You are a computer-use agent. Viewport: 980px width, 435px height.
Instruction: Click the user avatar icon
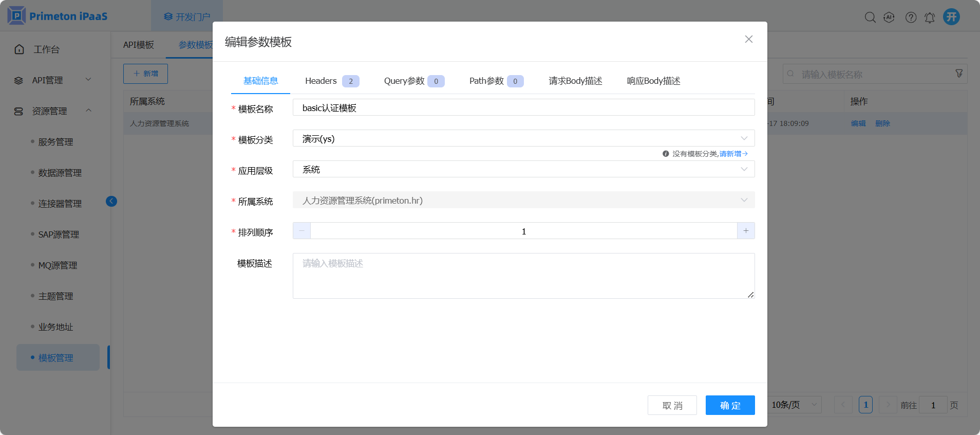pyautogui.click(x=951, y=17)
